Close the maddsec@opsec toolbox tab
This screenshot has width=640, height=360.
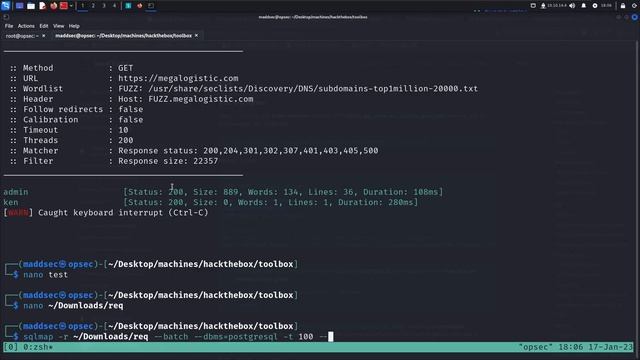click(x=196, y=36)
